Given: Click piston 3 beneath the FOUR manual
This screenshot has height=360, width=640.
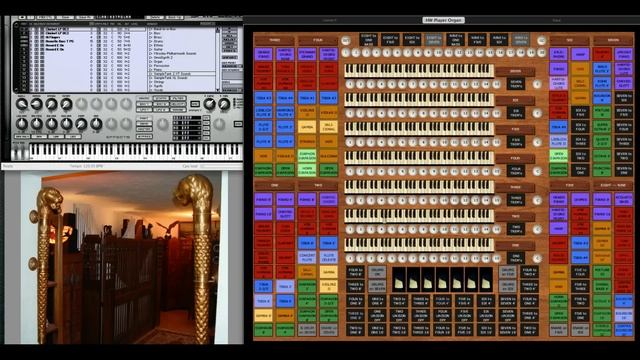Looking at the screenshot, I should coord(371,171).
